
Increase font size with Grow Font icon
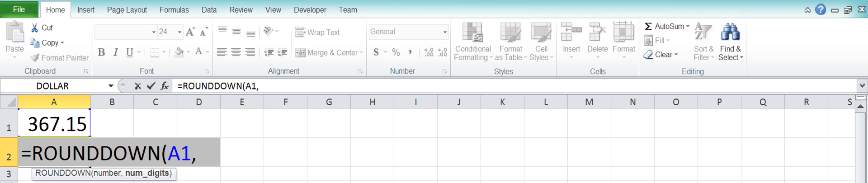190,32
